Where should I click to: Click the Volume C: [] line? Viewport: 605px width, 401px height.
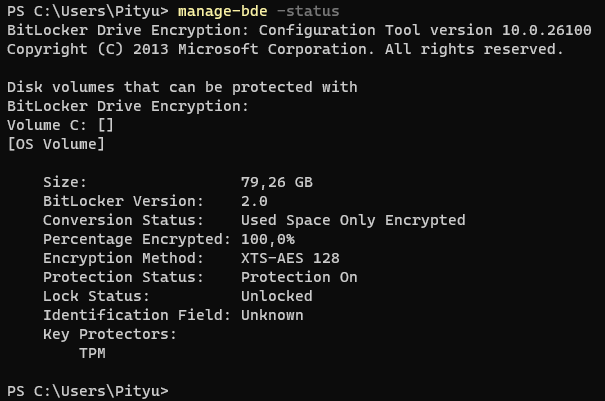click(x=60, y=125)
